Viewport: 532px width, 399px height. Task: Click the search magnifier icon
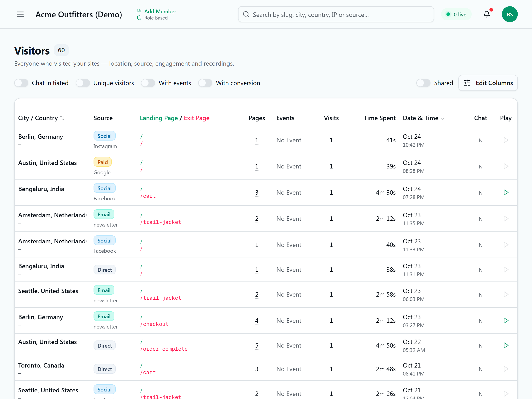coord(246,14)
